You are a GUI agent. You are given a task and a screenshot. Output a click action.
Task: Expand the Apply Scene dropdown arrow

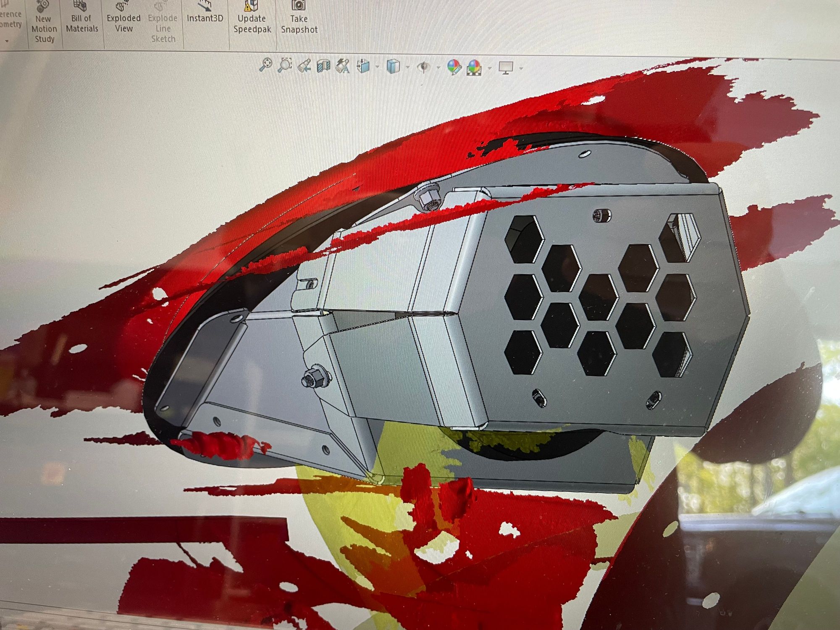click(489, 68)
